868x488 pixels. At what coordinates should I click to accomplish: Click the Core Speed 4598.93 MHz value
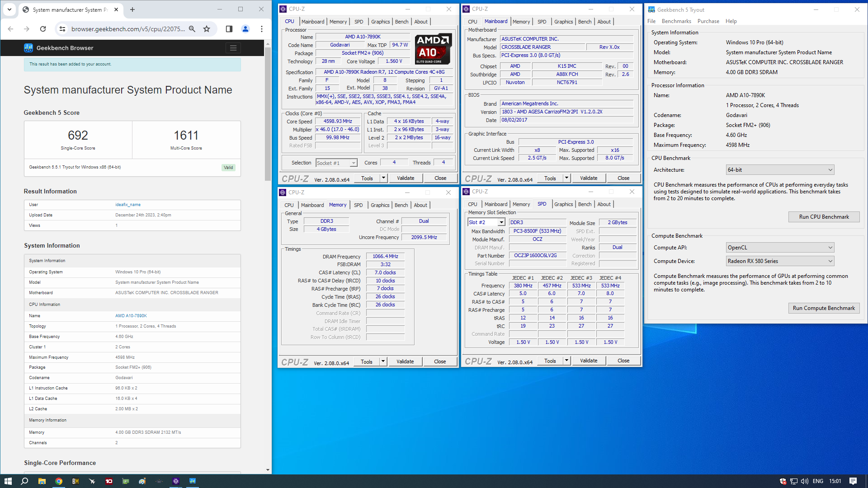point(338,122)
